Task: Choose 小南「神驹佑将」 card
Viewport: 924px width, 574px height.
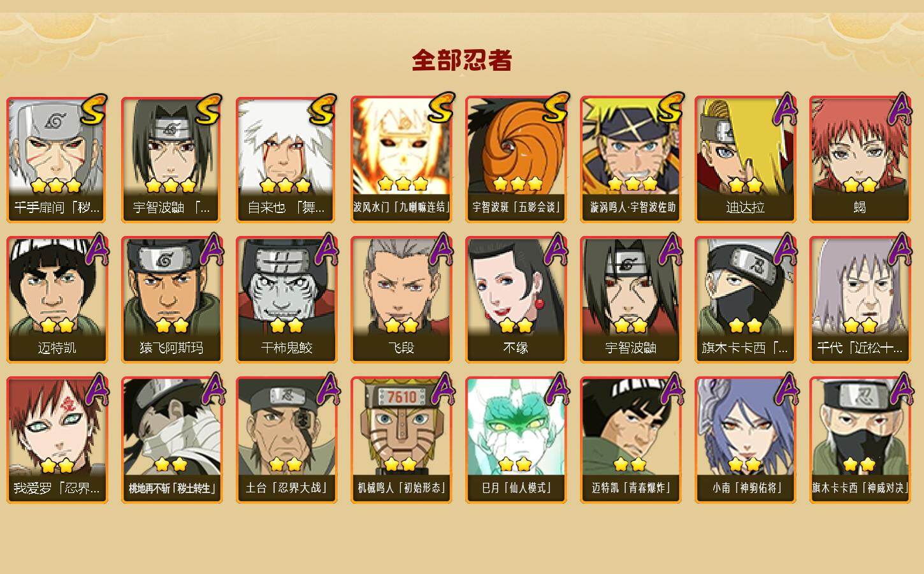Action: point(745,440)
